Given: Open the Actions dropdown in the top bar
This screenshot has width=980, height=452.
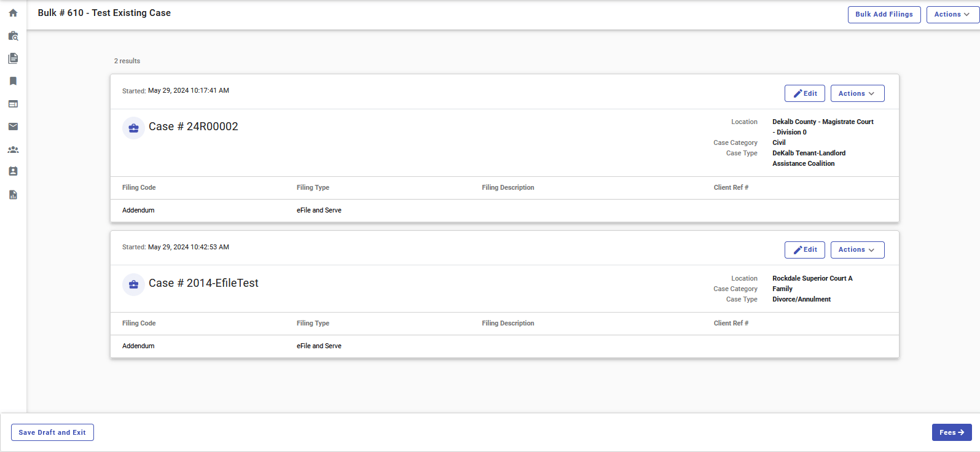Looking at the screenshot, I should click(952, 14).
